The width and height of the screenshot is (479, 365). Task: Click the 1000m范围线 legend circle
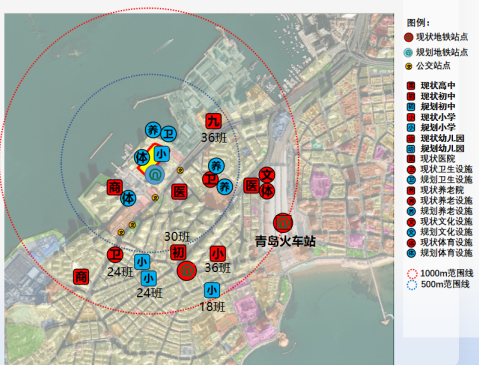tap(412, 274)
